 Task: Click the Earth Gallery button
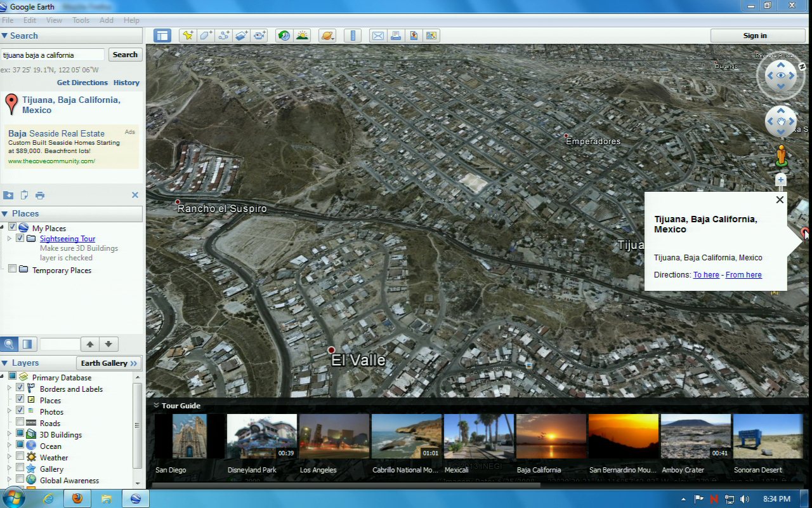tap(108, 363)
